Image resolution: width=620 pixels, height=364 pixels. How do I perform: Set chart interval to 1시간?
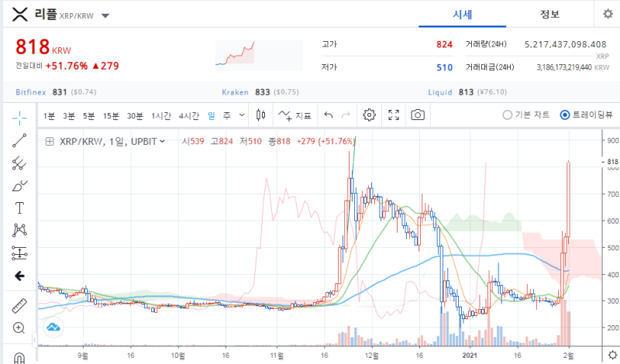coord(161,116)
